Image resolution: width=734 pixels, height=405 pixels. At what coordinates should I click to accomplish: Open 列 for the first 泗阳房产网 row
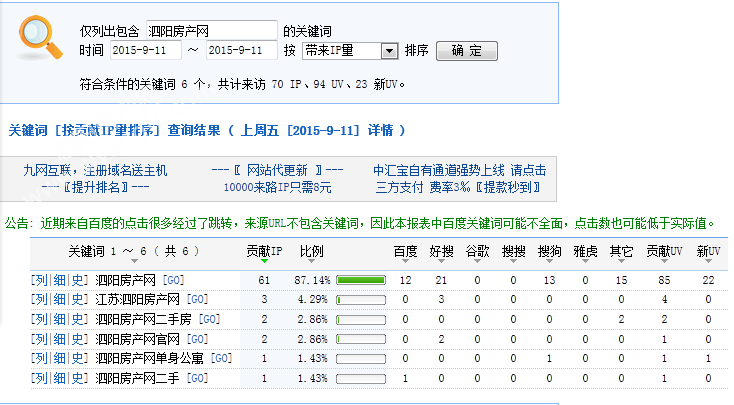[39, 280]
